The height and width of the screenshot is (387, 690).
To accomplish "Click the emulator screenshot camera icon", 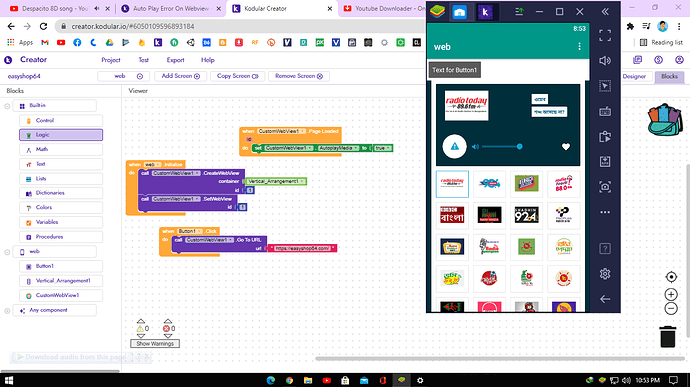I will (605, 187).
